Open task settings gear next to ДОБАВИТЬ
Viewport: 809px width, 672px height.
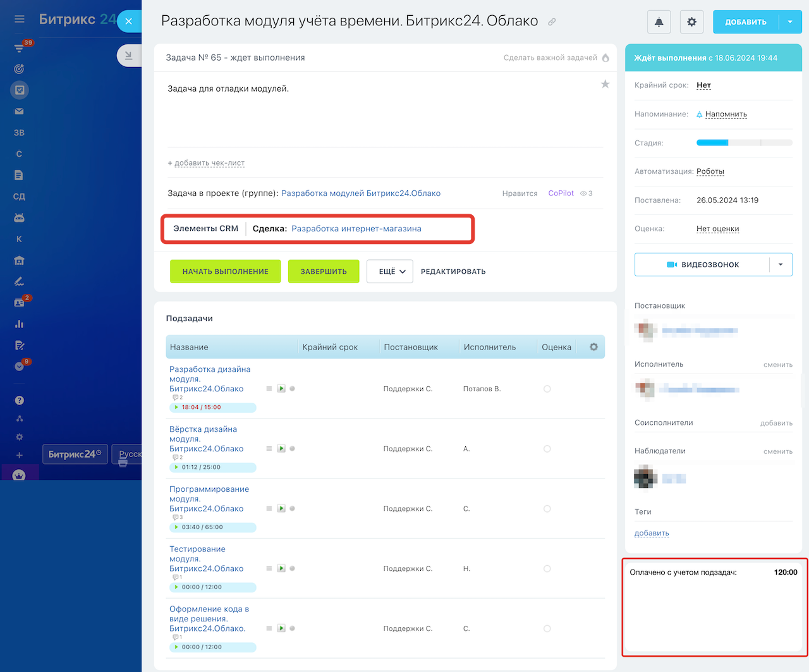[691, 22]
